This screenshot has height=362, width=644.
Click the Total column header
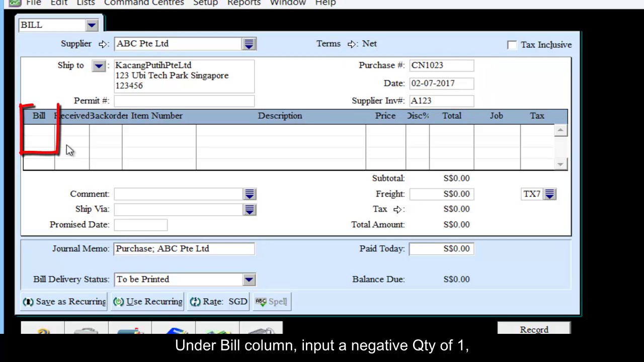pyautogui.click(x=452, y=116)
